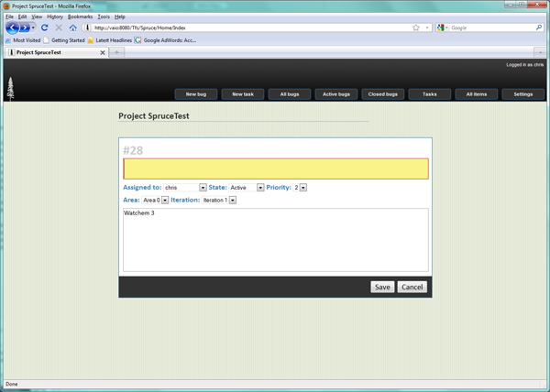Open the Google search engine icon menu
550x392 pixels.
443,27
